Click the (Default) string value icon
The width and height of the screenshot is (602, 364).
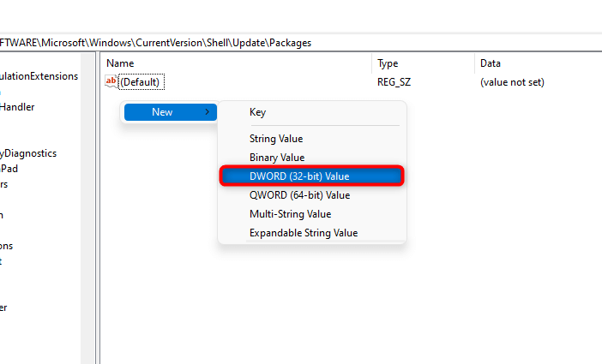click(111, 81)
